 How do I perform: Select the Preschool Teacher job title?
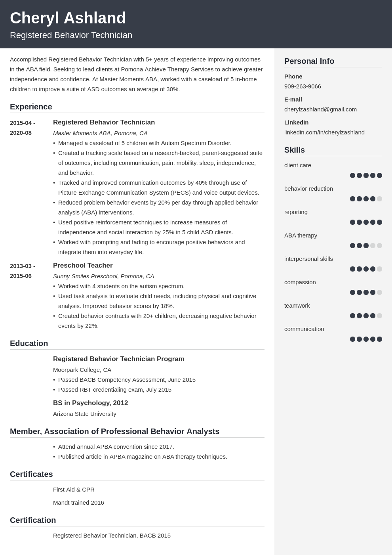coord(83,266)
